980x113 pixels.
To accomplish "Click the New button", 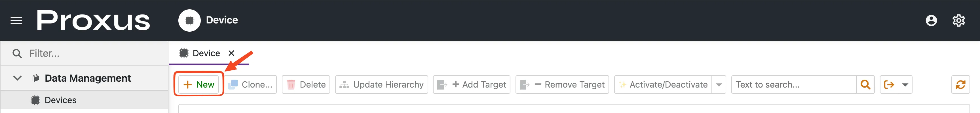I will click(x=199, y=84).
